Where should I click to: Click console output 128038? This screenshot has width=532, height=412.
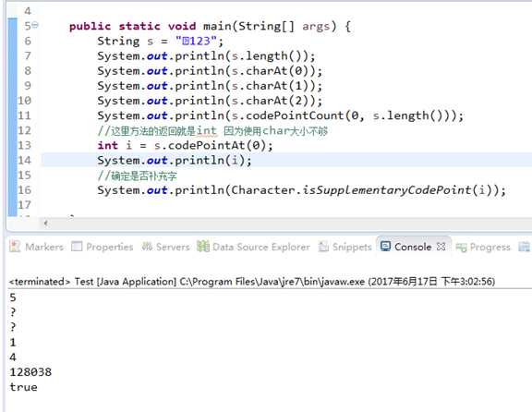(x=30, y=372)
